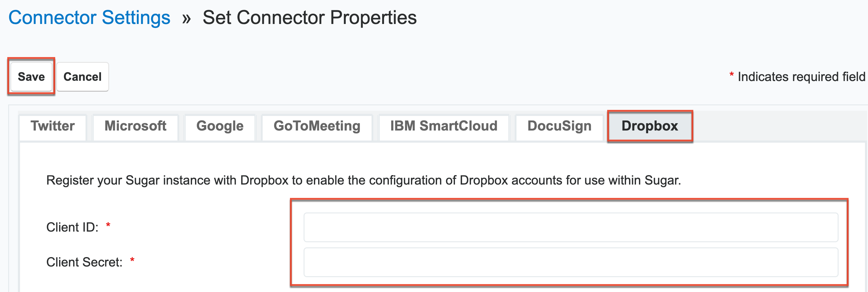Click the Indicates required field note

(801, 77)
